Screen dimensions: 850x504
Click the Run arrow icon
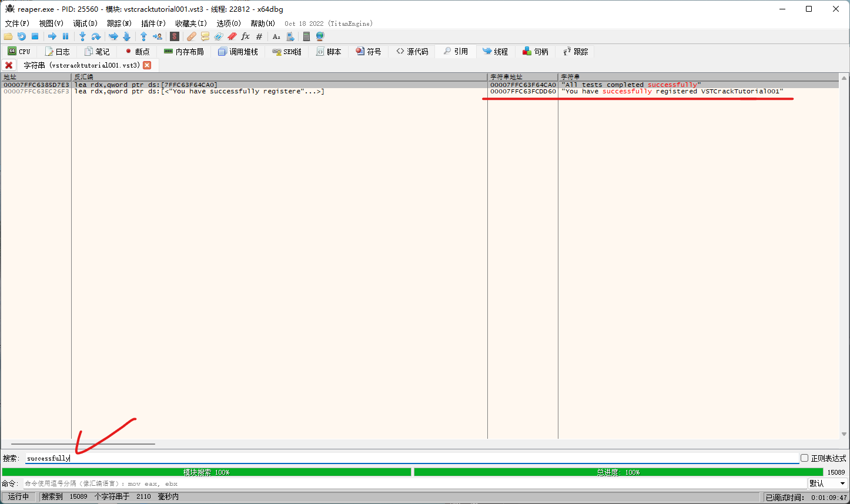coord(52,36)
